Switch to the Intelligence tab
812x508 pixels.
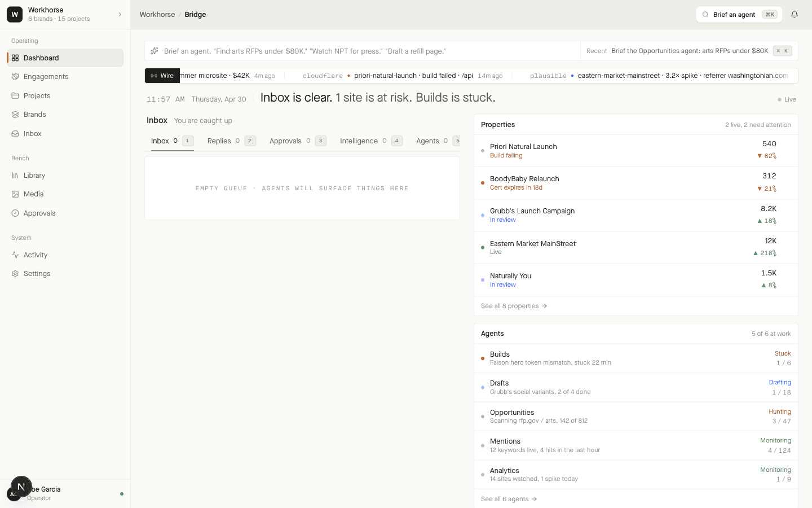[371, 141]
